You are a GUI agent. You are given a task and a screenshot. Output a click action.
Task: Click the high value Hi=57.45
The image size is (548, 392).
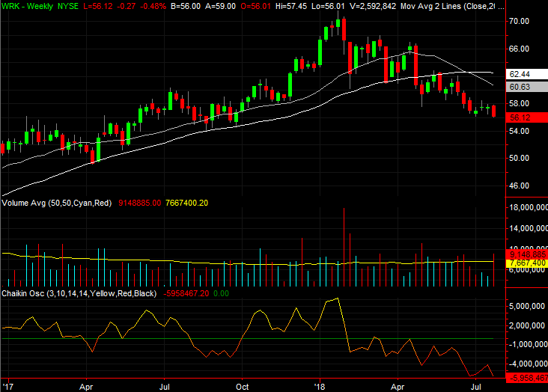[291, 6]
